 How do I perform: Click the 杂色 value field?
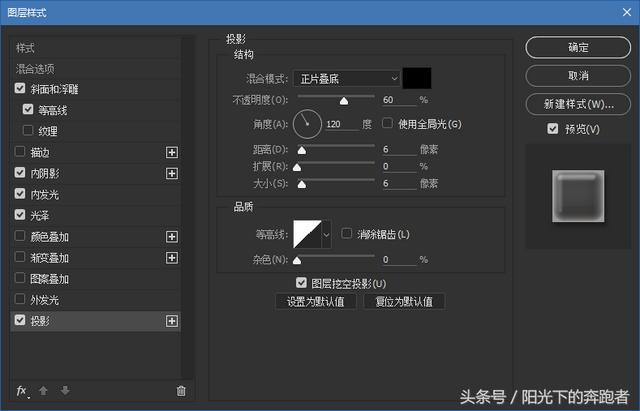pos(398,260)
